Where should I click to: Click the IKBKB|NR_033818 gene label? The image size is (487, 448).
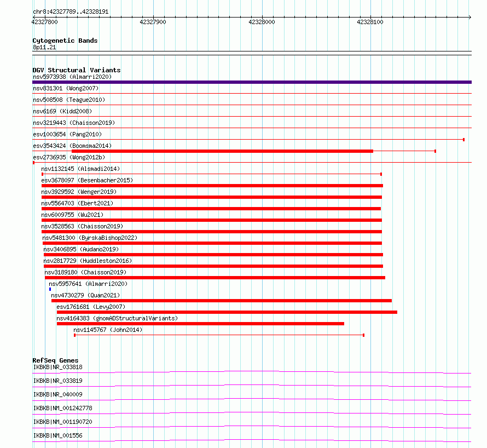58,367
